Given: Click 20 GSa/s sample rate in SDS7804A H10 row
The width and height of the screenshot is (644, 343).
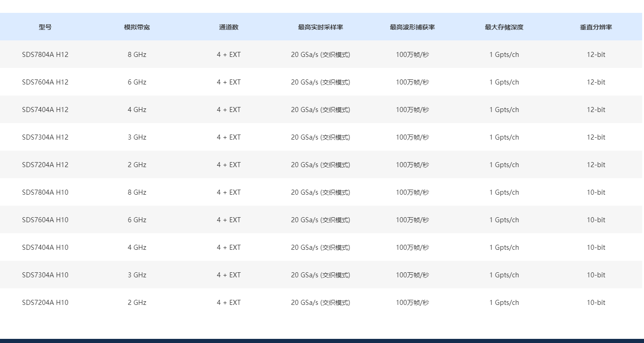Looking at the screenshot, I should 320,192.
